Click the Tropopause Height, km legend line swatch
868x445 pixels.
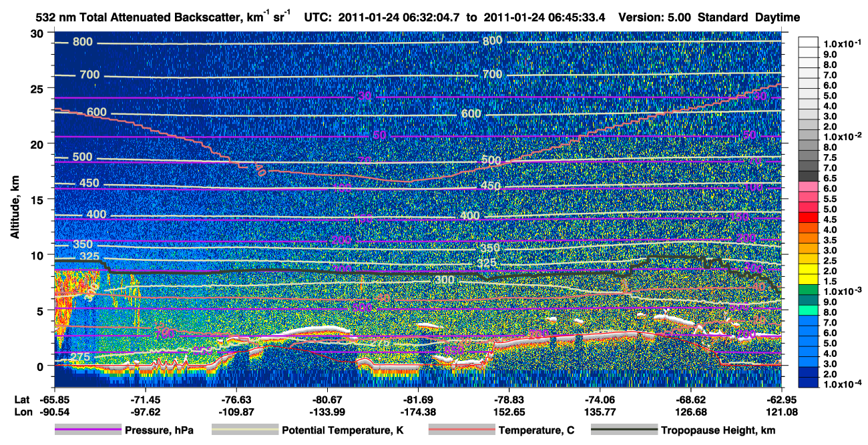coord(624,430)
